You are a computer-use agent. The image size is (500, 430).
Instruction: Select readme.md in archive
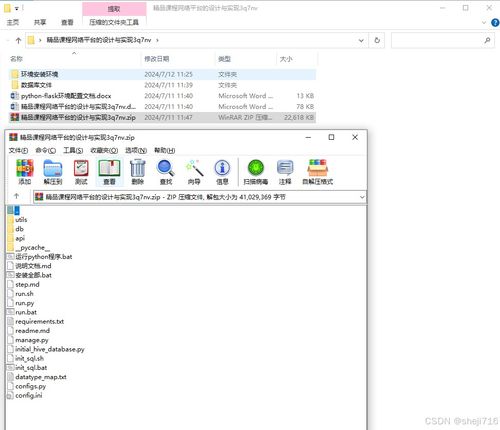point(29,331)
